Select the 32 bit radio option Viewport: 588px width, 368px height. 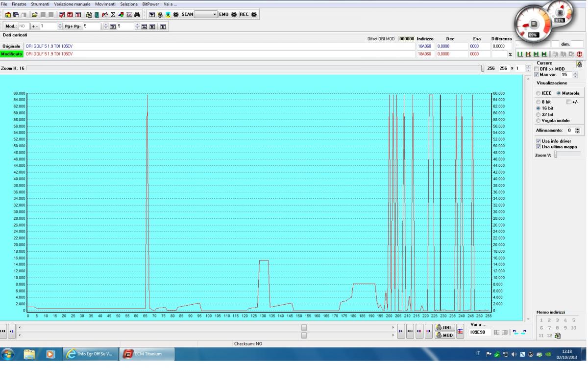(539, 114)
